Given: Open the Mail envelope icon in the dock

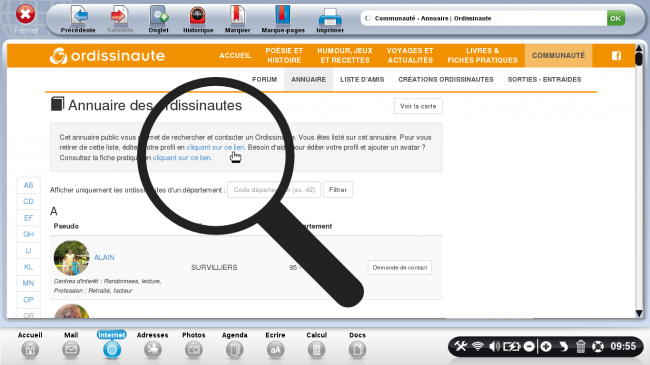Looking at the screenshot, I should (x=71, y=350).
